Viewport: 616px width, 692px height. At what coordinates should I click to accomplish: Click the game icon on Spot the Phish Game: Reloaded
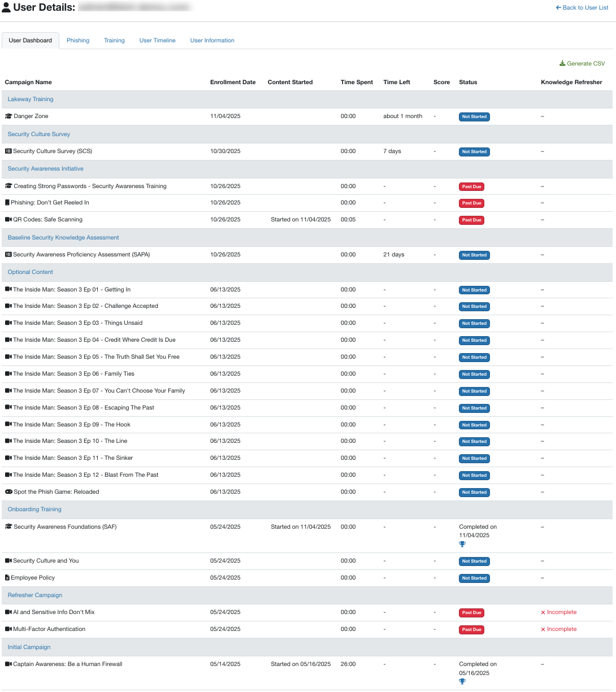point(8,492)
